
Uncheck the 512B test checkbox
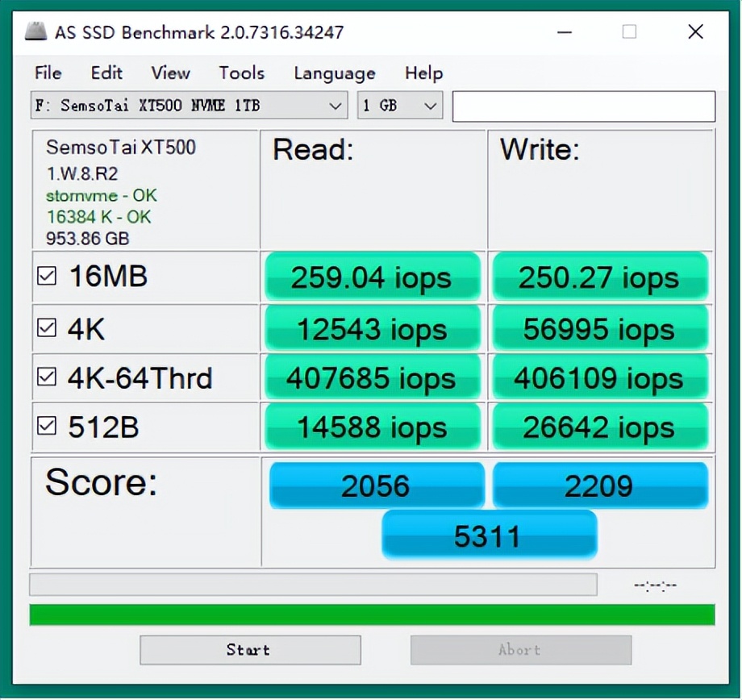coord(47,425)
